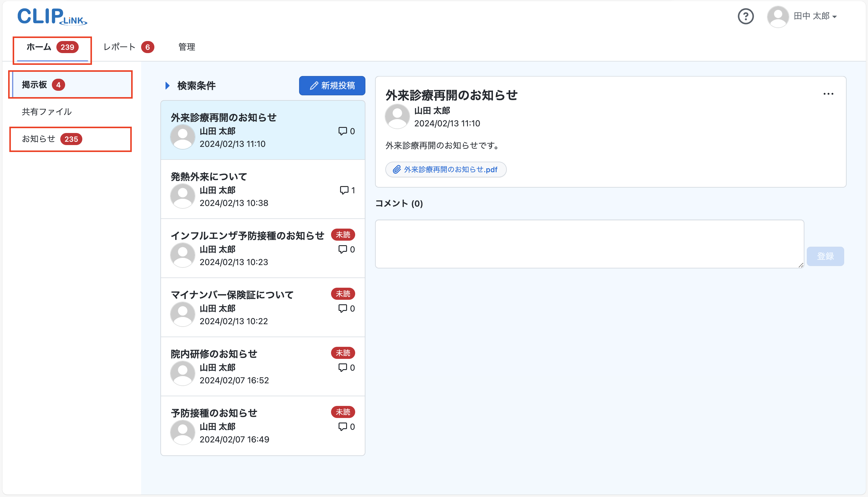Image resolution: width=868 pixels, height=497 pixels.
Task: Click the 未読 badge on インフルエンザ予防接種のお知らせ
Action: click(x=343, y=235)
